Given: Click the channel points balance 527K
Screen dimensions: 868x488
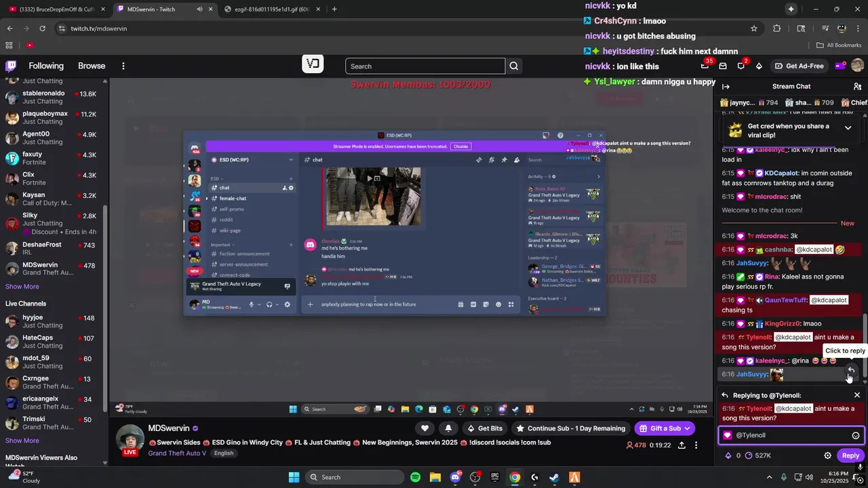Looking at the screenshot, I should click(759, 455).
